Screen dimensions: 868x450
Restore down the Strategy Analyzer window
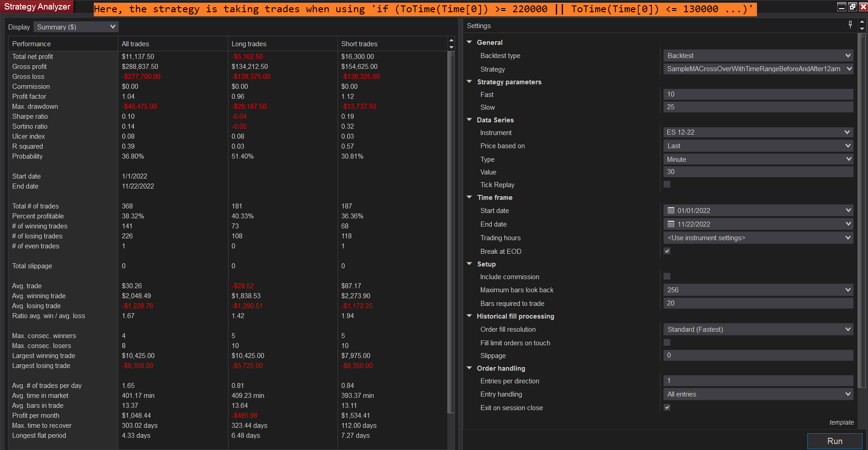coord(853,7)
